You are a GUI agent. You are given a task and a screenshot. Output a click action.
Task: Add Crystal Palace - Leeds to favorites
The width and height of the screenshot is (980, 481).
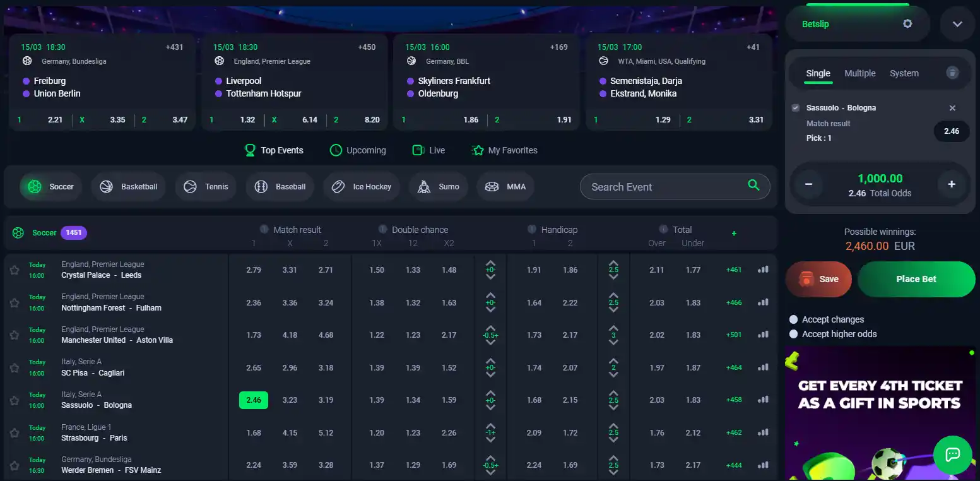coord(15,270)
